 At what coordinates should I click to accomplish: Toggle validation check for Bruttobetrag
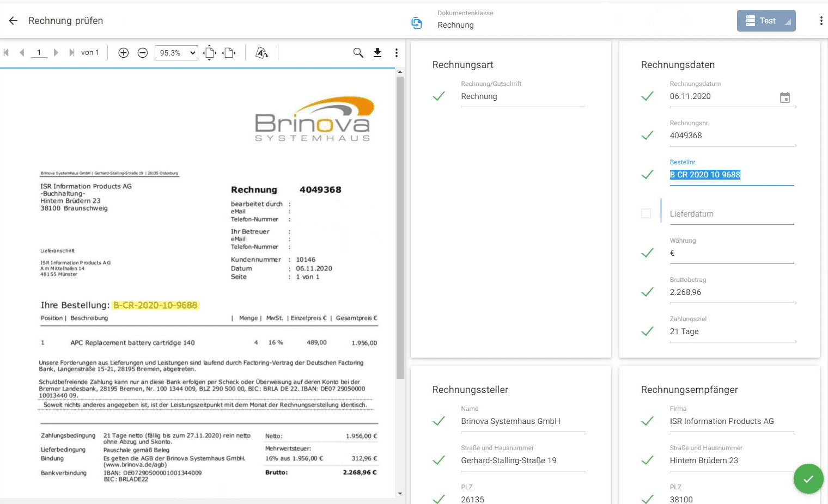(647, 292)
